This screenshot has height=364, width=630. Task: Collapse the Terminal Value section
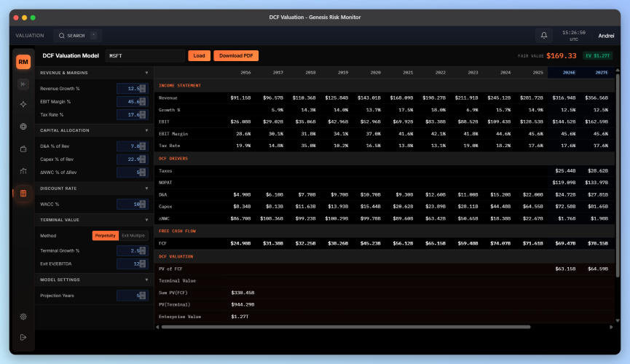tap(146, 220)
